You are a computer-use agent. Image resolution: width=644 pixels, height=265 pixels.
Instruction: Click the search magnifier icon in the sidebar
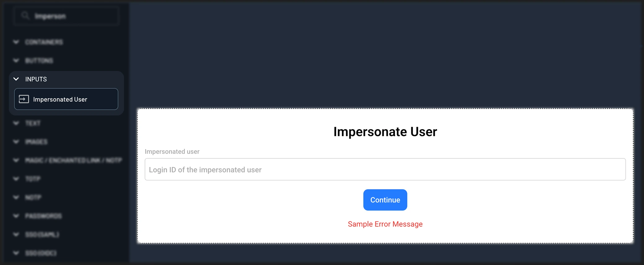click(25, 16)
